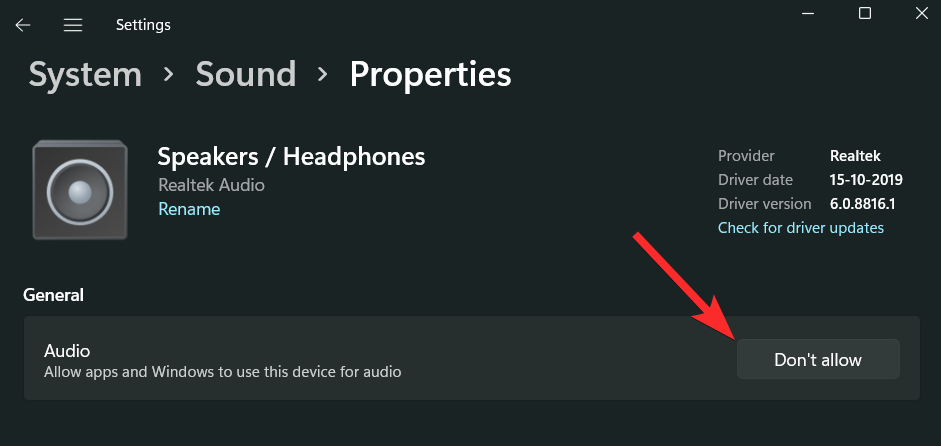
Task: Select the General section heading
Action: [54, 295]
